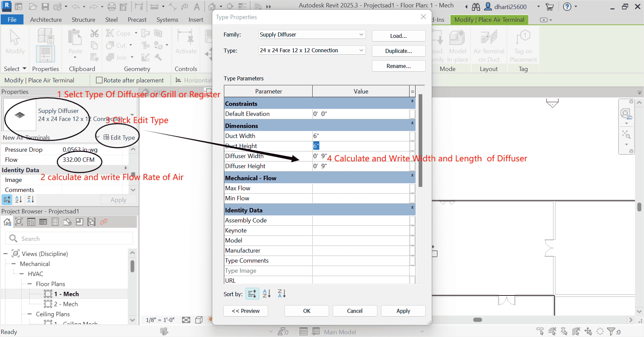The image size is (644, 337).
Task: Edit the Duct Width value checkbox column
Action: coord(412,136)
